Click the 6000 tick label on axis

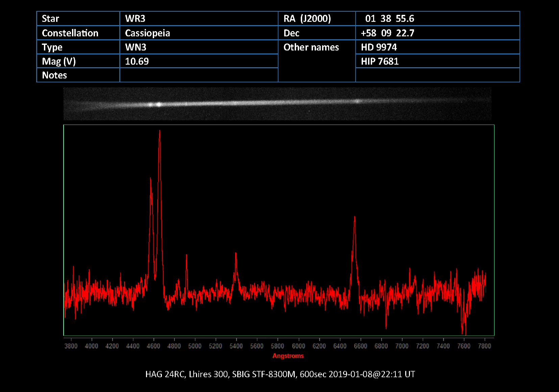298,346
